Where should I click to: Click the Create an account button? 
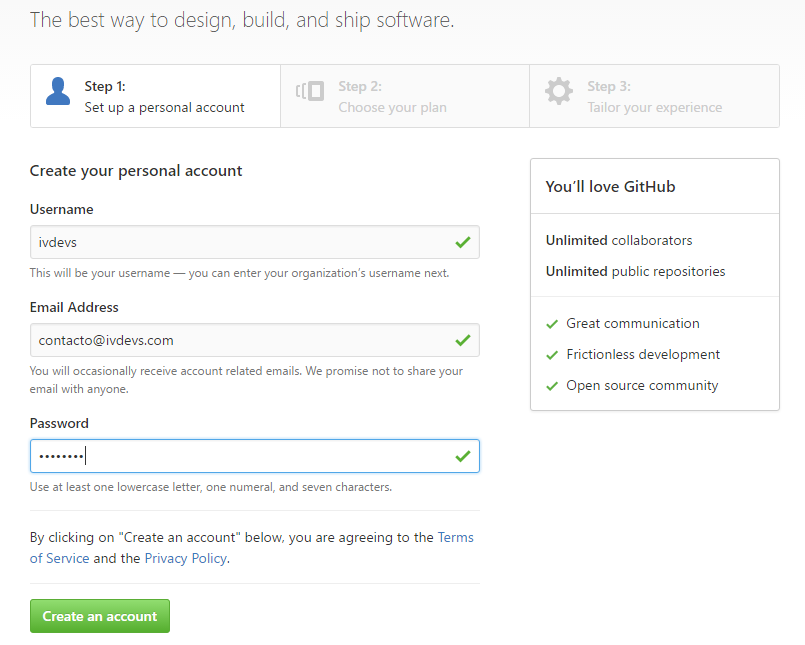point(100,616)
